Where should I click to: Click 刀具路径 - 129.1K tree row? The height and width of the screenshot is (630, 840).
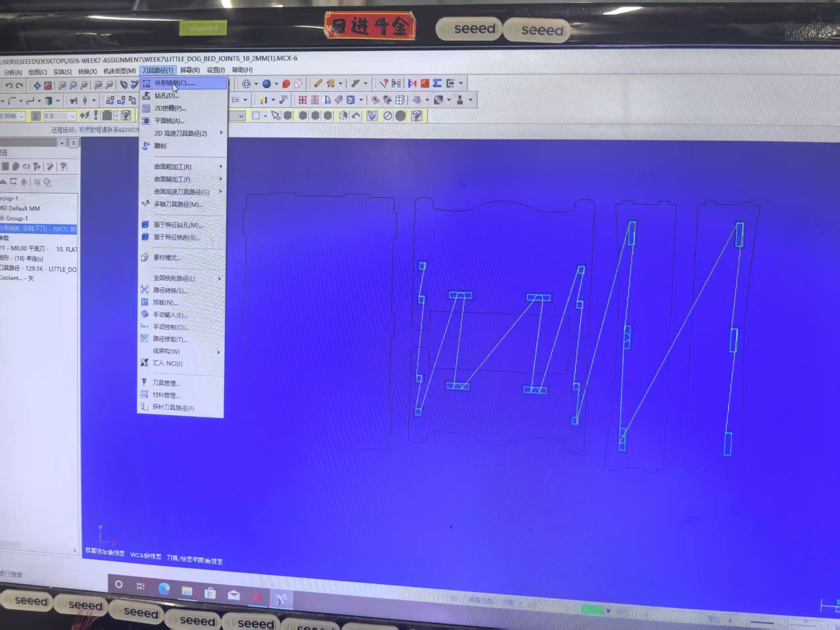tap(38, 268)
